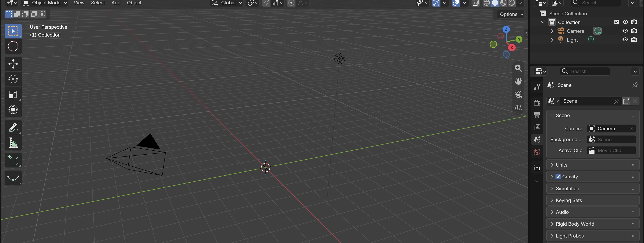This screenshot has height=243, width=644.
Task: Select material preview shading
Action: point(503,3)
